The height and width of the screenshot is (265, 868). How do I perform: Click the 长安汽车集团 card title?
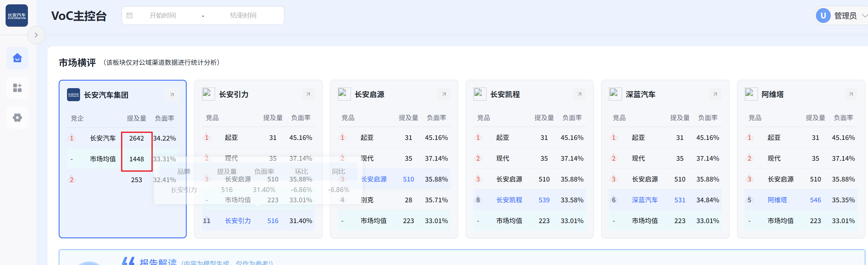pyautogui.click(x=106, y=95)
